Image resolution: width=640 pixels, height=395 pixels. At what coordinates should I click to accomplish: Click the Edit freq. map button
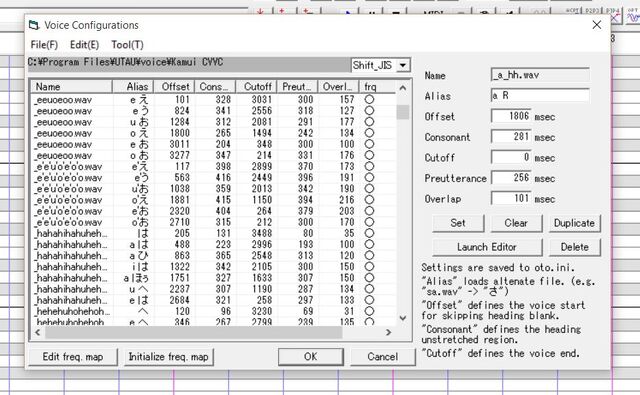73,357
